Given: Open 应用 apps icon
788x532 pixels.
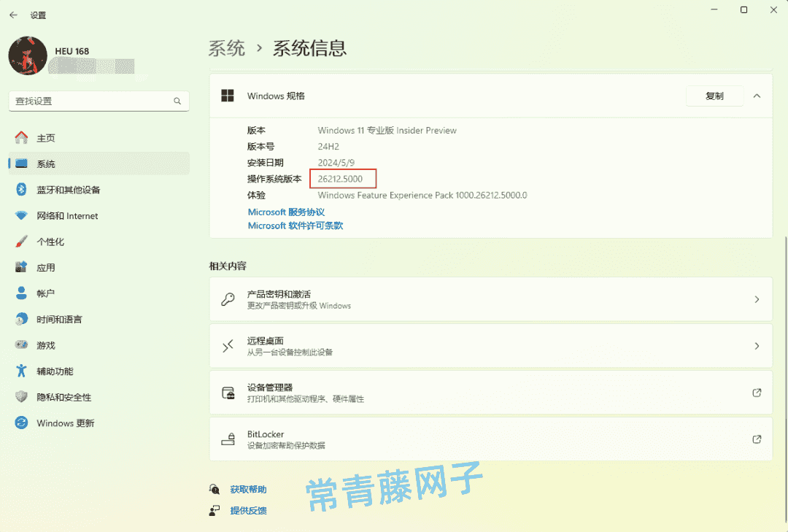Looking at the screenshot, I should click(x=21, y=267).
